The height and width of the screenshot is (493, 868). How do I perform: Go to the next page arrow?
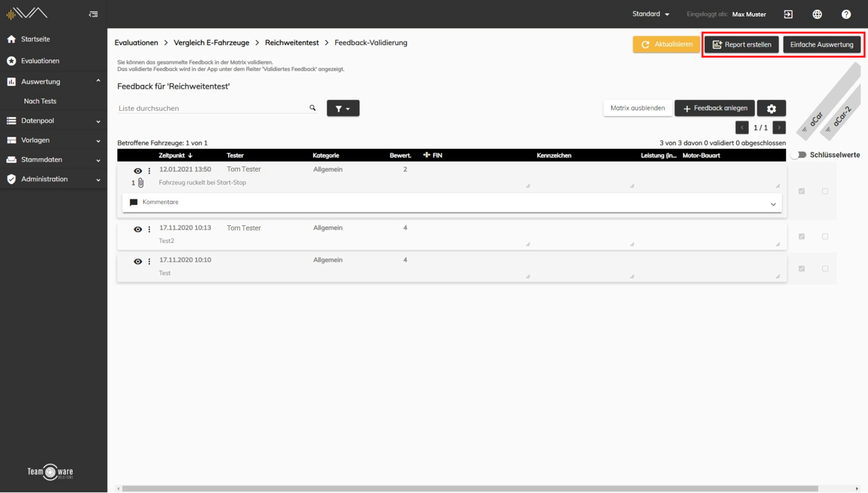point(779,128)
